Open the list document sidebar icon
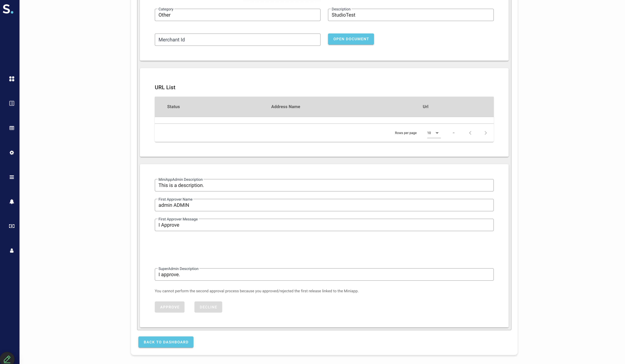This screenshot has height=364, width=625. click(12, 103)
